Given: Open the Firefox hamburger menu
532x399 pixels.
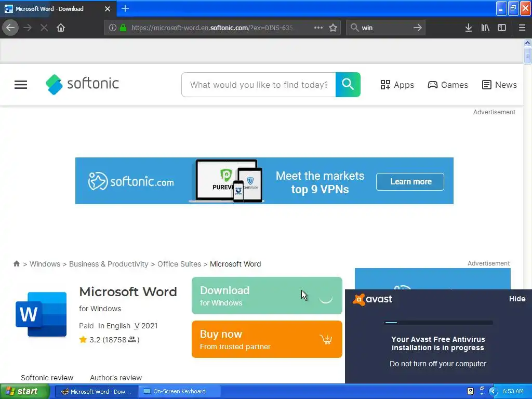Looking at the screenshot, I should tap(522, 28).
